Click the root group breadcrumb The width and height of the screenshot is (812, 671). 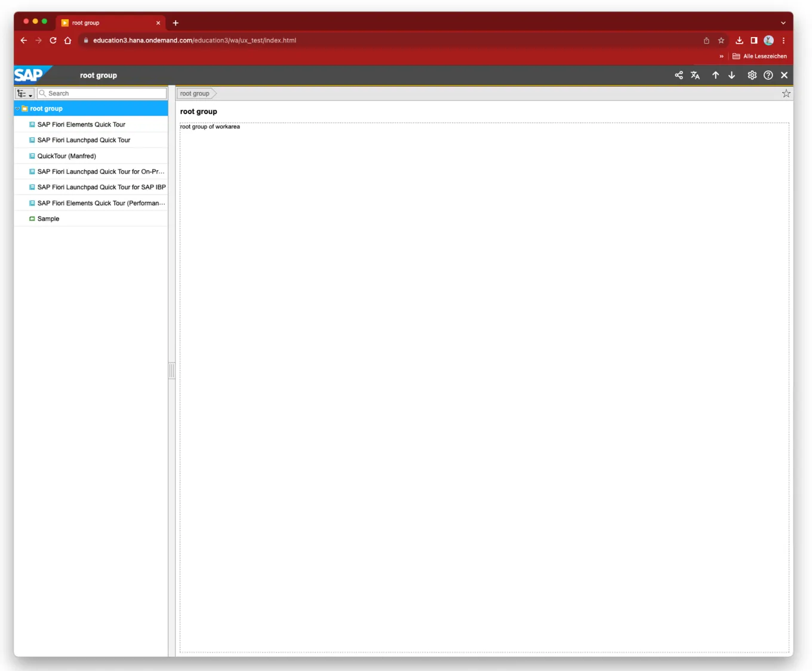195,94
